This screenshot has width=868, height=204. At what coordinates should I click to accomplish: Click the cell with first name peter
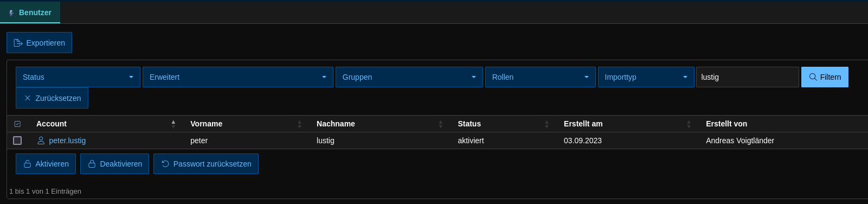pos(199,141)
